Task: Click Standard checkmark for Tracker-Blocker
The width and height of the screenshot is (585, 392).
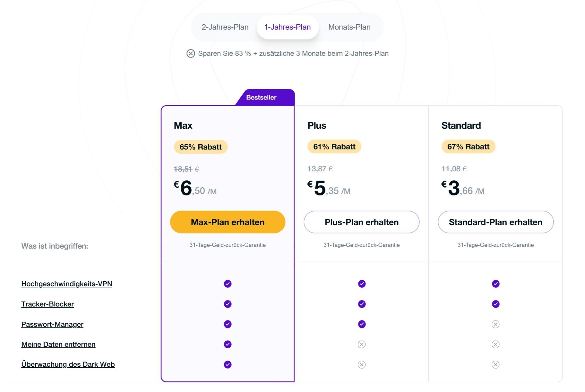Action: click(495, 304)
